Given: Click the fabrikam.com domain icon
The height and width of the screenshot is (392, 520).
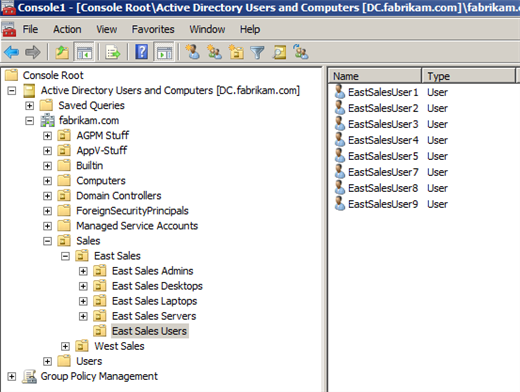Looking at the screenshot, I should click(x=47, y=120).
